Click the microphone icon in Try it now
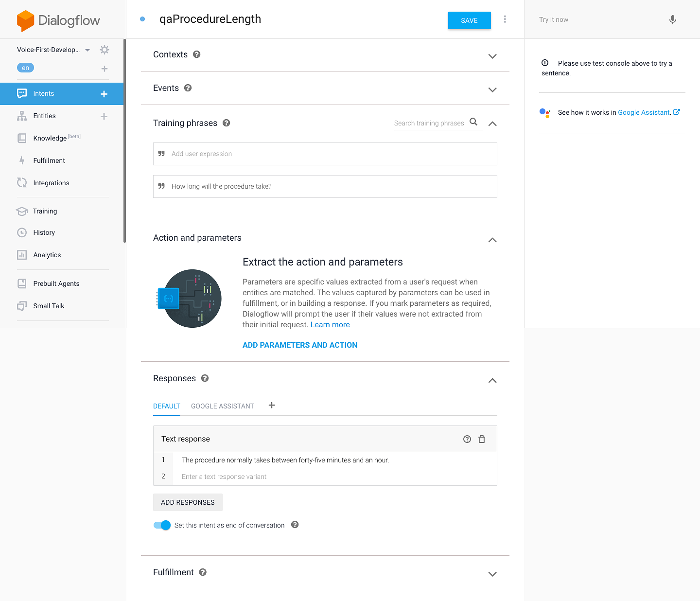700x601 pixels. (x=672, y=20)
